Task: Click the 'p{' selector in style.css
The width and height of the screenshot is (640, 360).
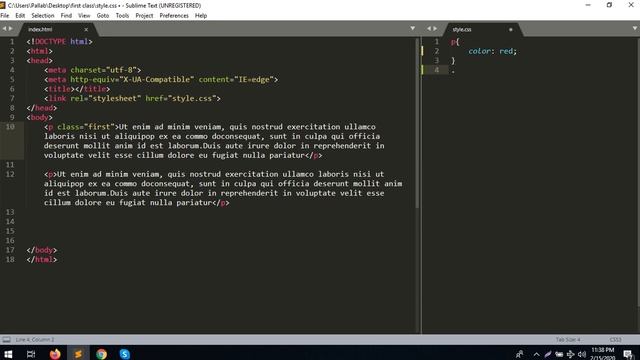Action: click(455, 42)
